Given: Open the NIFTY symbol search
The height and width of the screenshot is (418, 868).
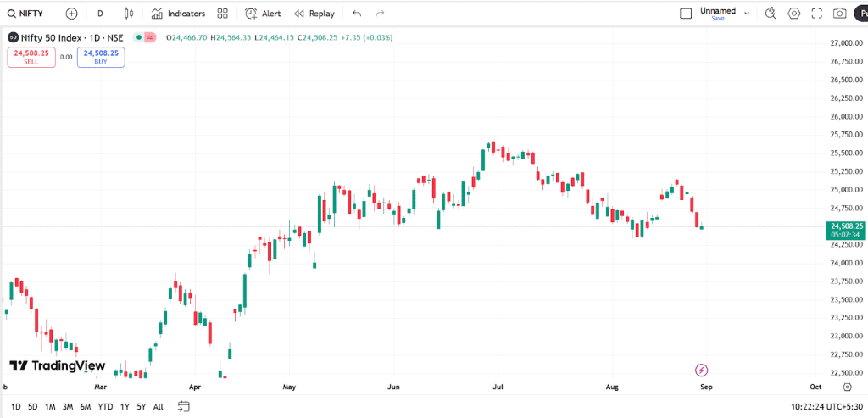Looking at the screenshot, I should click(x=25, y=14).
